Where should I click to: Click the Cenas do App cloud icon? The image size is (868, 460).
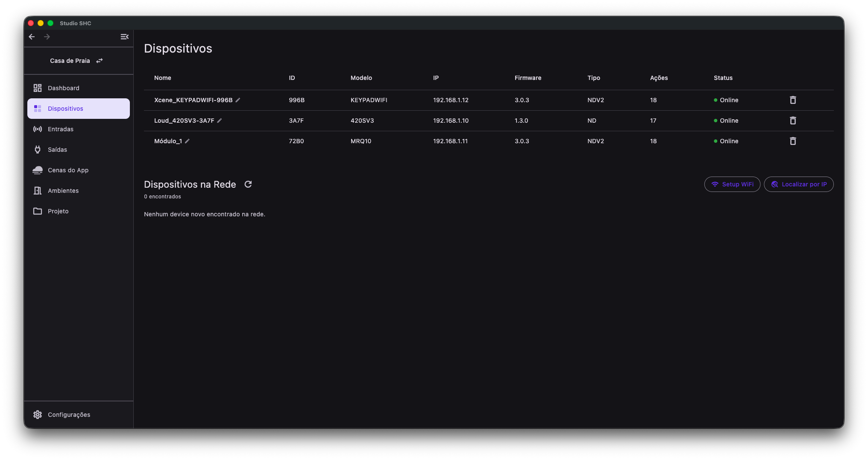38,170
